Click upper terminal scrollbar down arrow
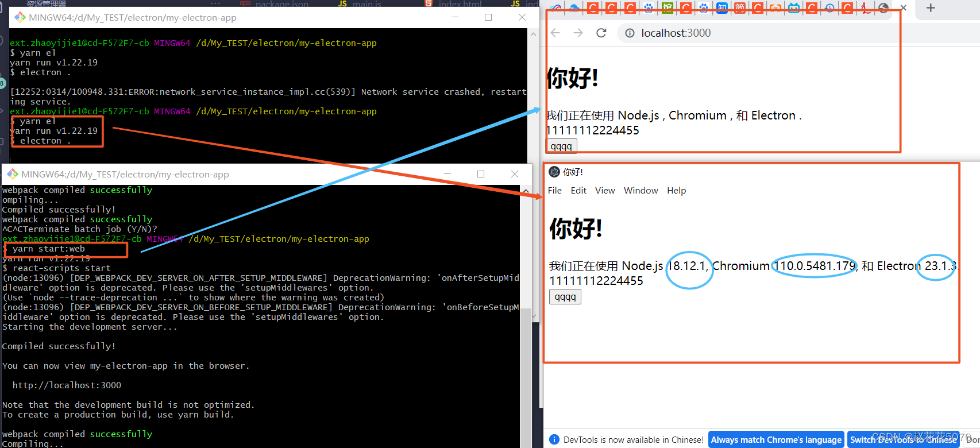The image size is (980, 448). [x=533, y=316]
